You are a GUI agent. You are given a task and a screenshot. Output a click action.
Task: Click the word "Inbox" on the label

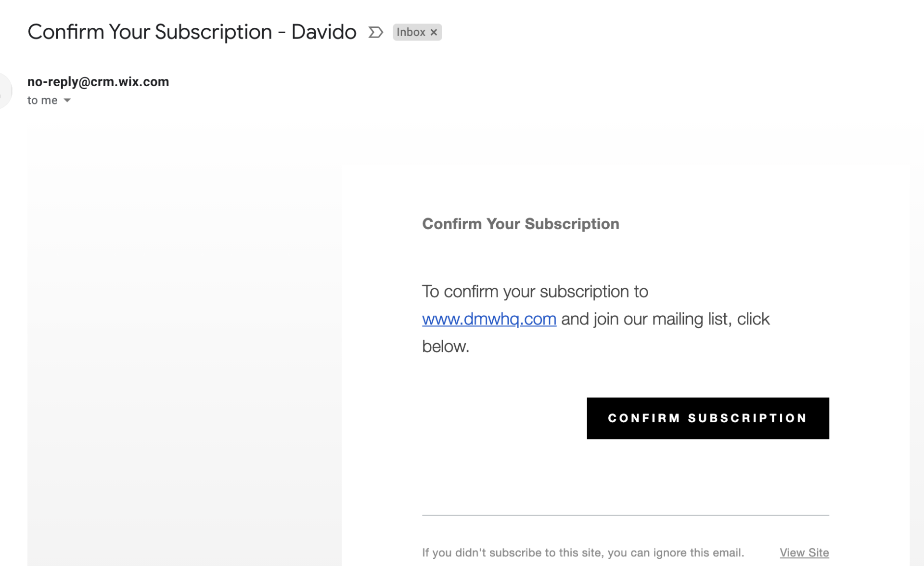click(x=411, y=32)
